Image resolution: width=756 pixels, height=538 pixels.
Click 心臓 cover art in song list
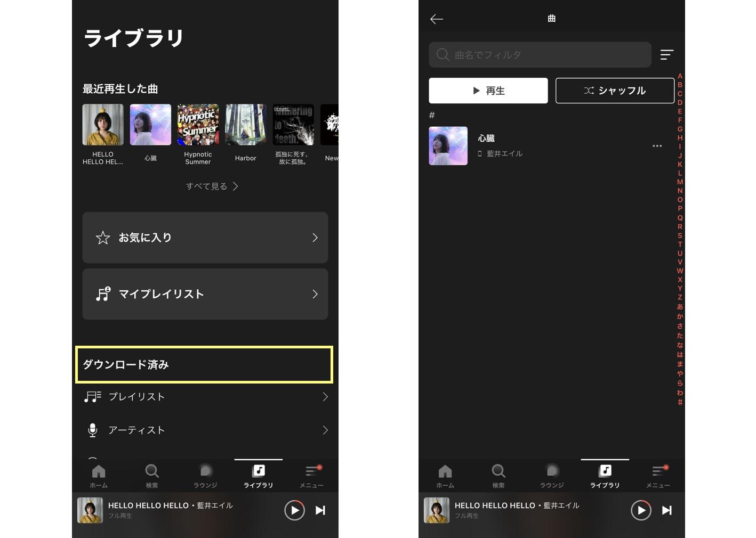click(448, 146)
